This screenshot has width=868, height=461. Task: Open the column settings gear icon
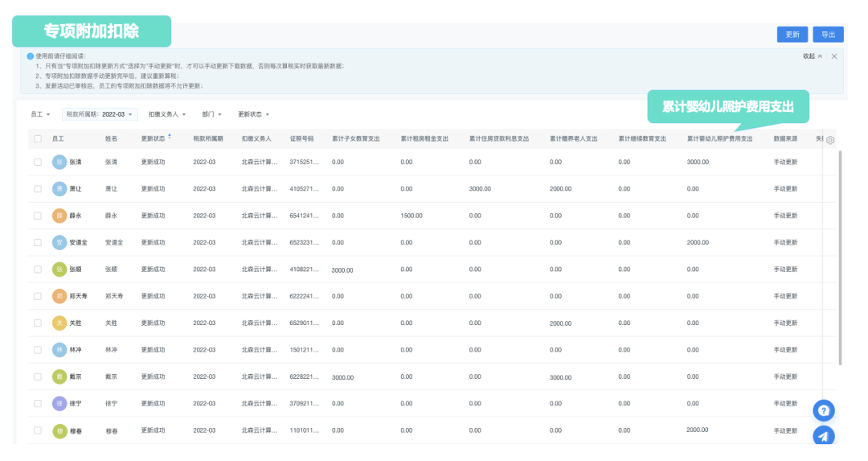click(829, 140)
